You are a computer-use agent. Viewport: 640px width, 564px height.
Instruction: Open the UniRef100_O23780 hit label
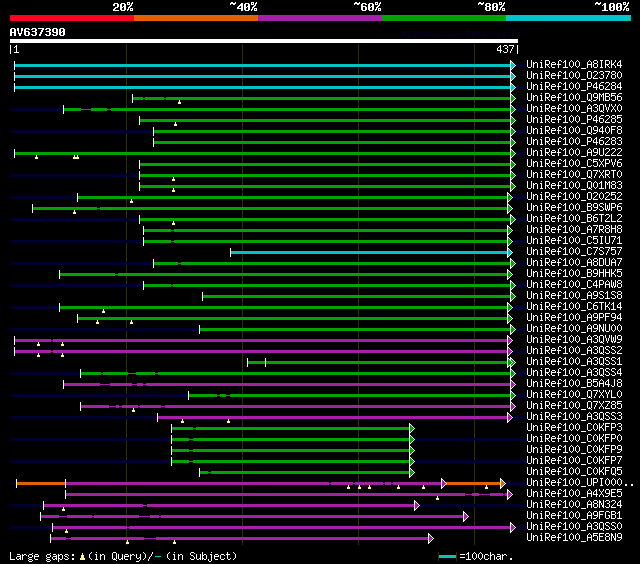[574, 76]
